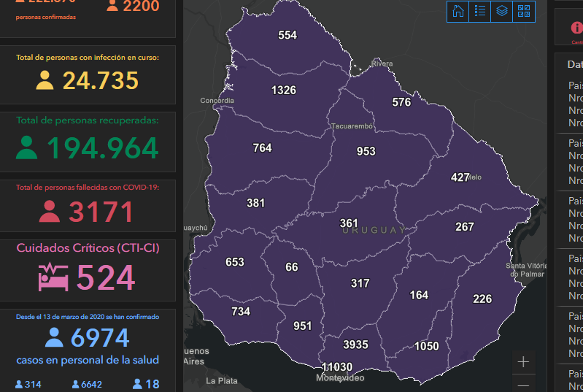Click the 361 department on the map

point(349,223)
